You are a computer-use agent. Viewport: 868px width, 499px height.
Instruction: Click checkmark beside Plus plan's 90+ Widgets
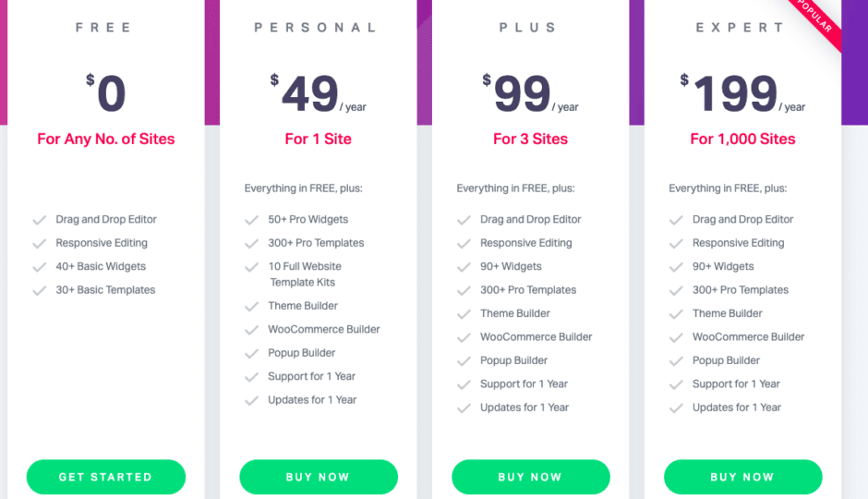464,267
